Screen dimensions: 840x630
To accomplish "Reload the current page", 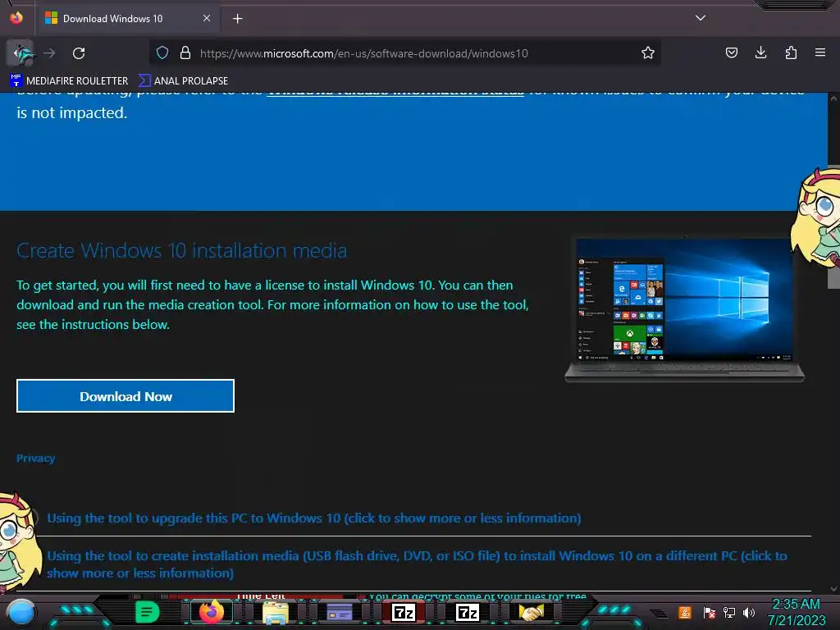I will click(79, 53).
